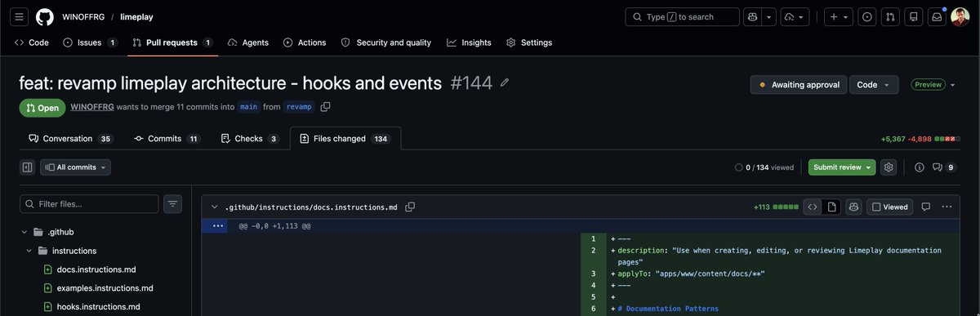This screenshot has height=316, width=980.
Task: Open repositories icon in header
Action: coord(914,16)
